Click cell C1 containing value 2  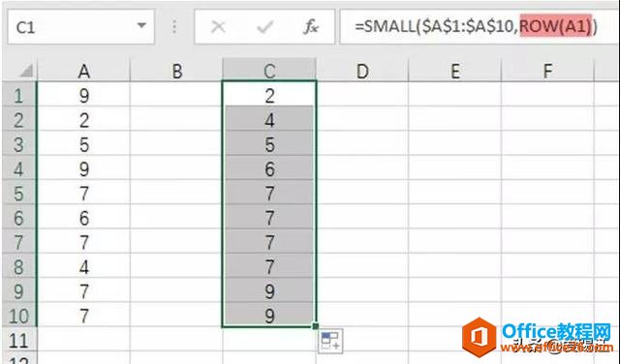pos(269,95)
